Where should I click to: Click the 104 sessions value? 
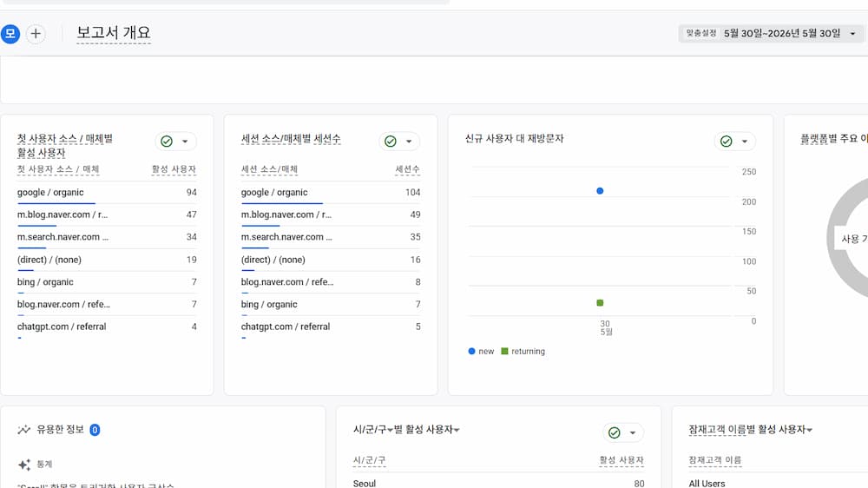tap(413, 192)
